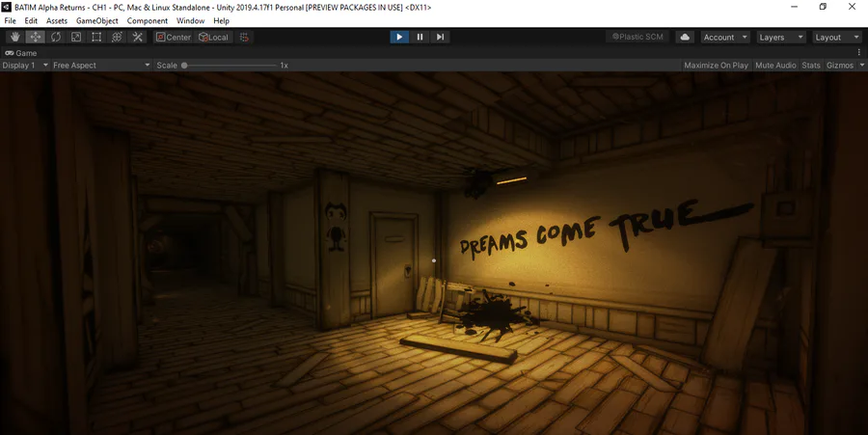Toggle the grid snapping icon
The image size is (868, 435).
(x=244, y=37)
